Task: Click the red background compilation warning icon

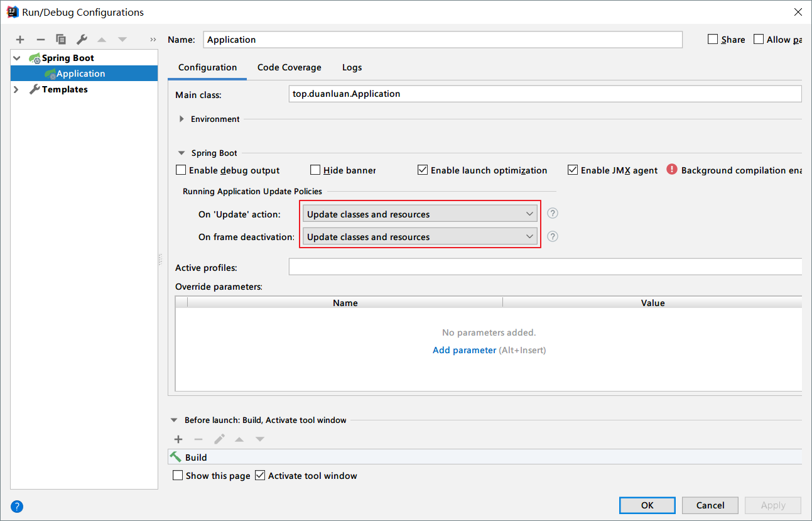Action: click(x=672, y=170)
